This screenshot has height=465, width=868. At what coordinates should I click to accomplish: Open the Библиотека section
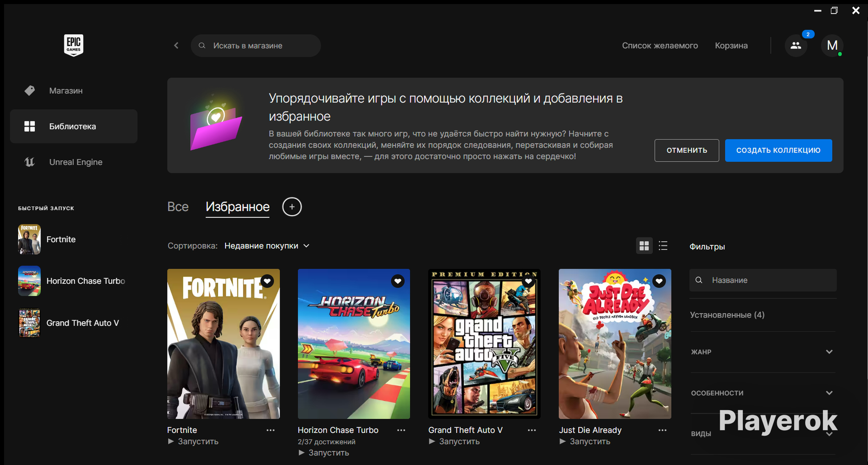point(73,126)
